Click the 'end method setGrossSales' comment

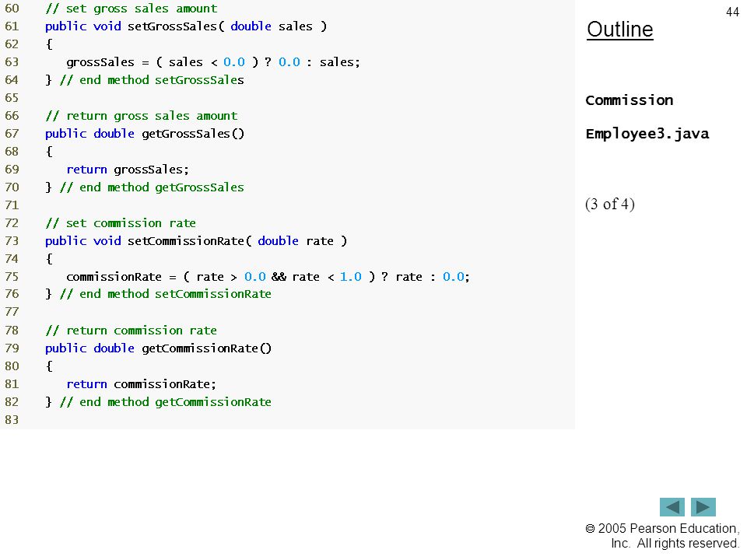(x=152, y=80)
